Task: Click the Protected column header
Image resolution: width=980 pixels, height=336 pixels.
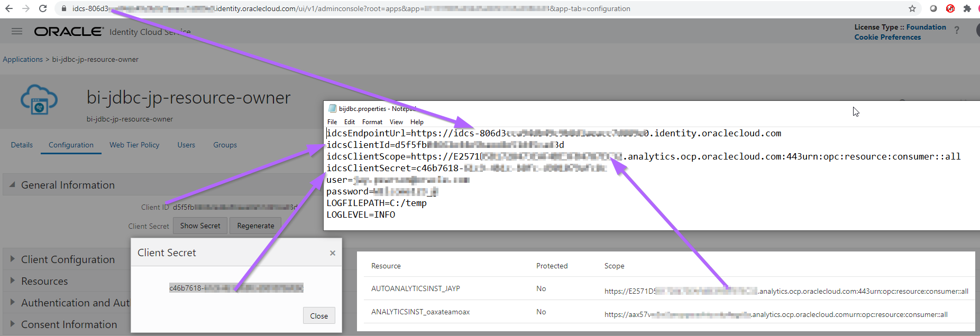Action: pyautogui.click(x=552, y=266)
